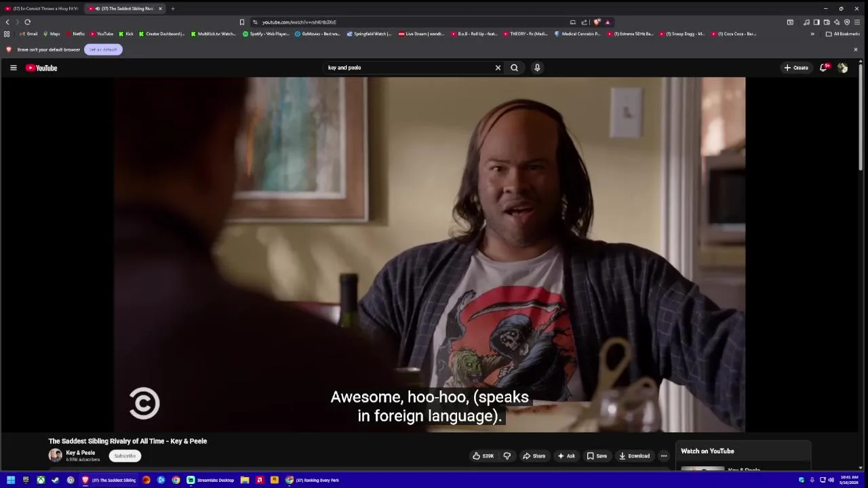
Task: Open taskbar volume speaker icon
Action: 831,480
